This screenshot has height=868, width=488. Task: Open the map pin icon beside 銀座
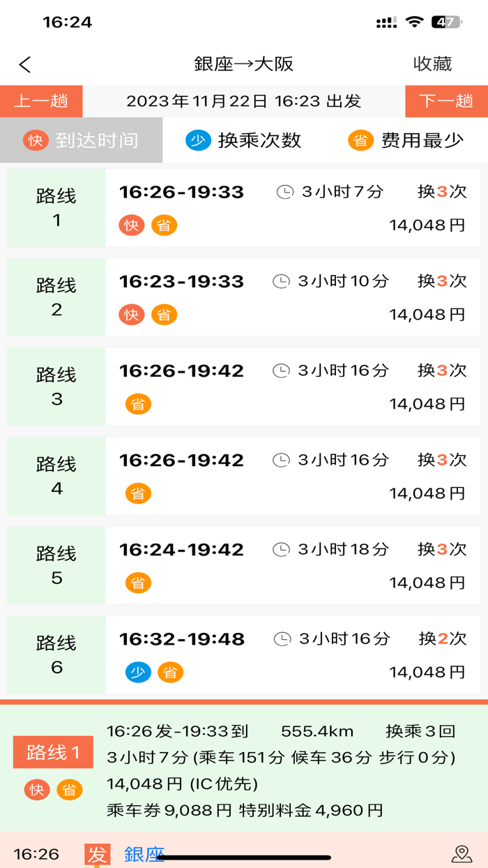(462, 853)
